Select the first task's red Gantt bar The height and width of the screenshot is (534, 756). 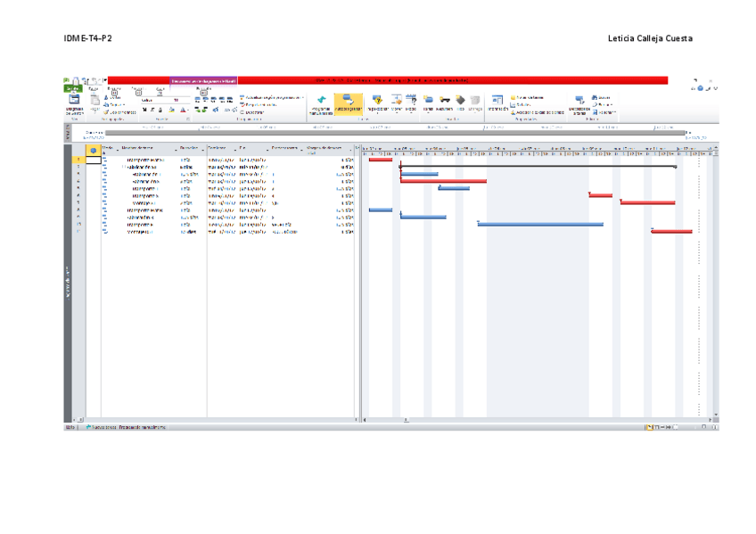pos(381,160)
